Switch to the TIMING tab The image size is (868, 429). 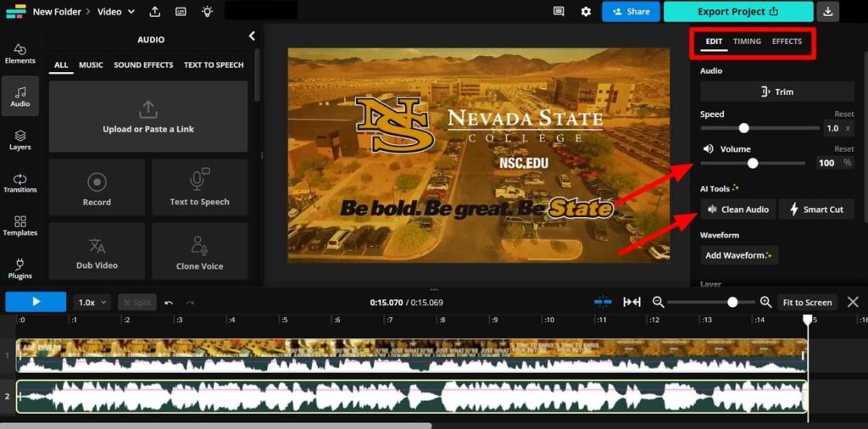click(747, 42)
